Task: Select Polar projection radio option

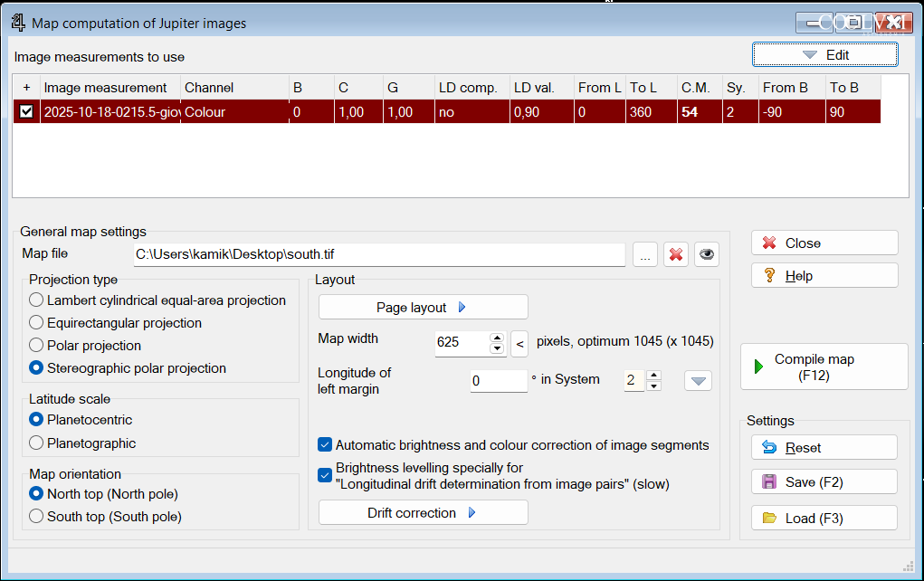Action: coord(36,346)
